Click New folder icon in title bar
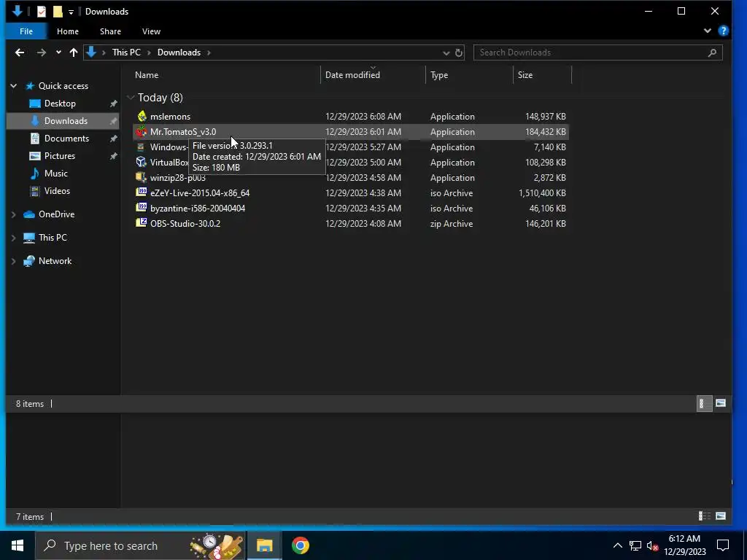Image resolution: width=747 pixels, height=560 pixels. [x=58, y=12]
